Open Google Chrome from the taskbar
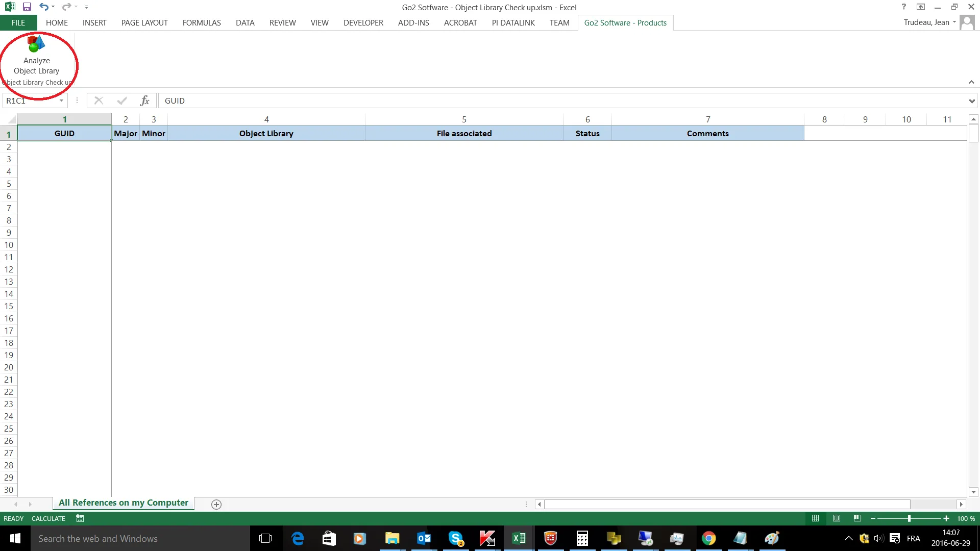980x551 pixels. (x=708, y=538)
